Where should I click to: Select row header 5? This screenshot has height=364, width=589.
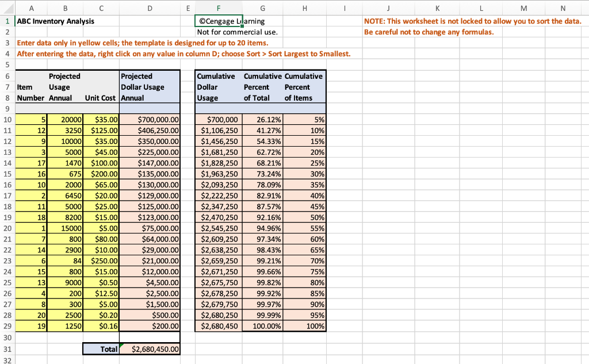point(7,64)
